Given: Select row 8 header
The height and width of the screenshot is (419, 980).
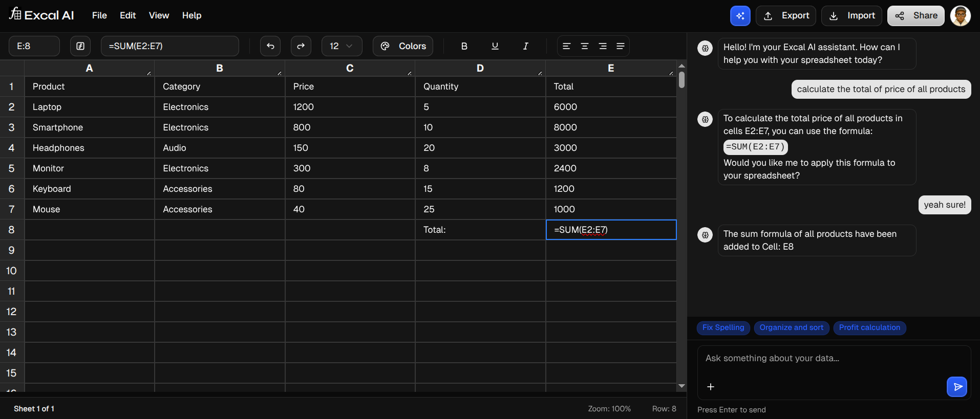Looking at the screenshot, I should click(x=12, y=230).
